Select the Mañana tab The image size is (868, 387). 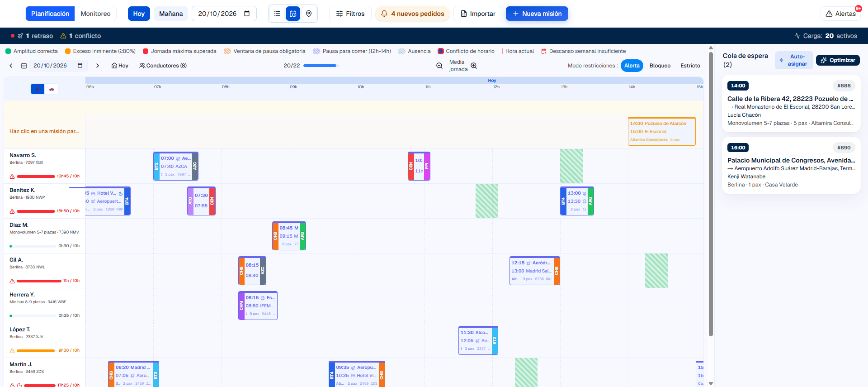click(x=171, y=14)
